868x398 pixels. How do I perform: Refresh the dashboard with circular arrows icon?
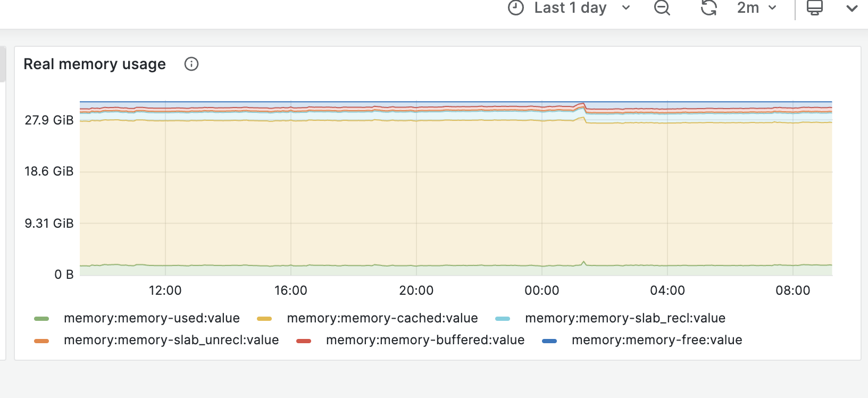tap(709, 7)
